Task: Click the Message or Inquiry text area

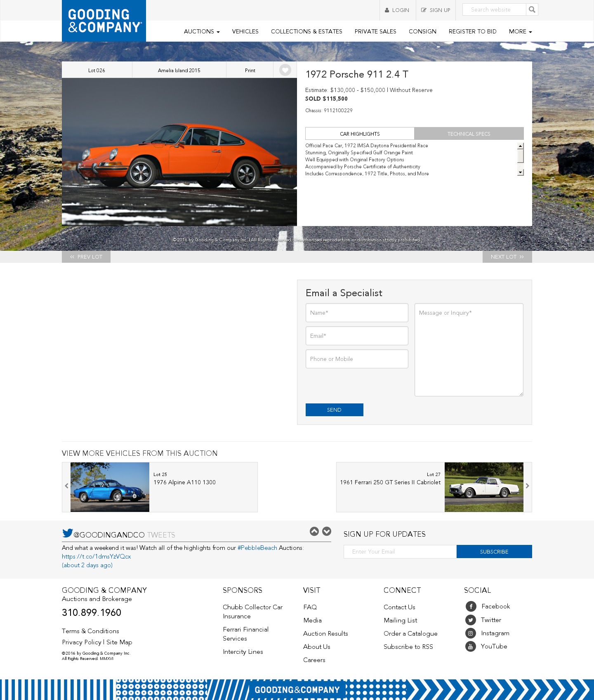Action: tap(469, 350)
